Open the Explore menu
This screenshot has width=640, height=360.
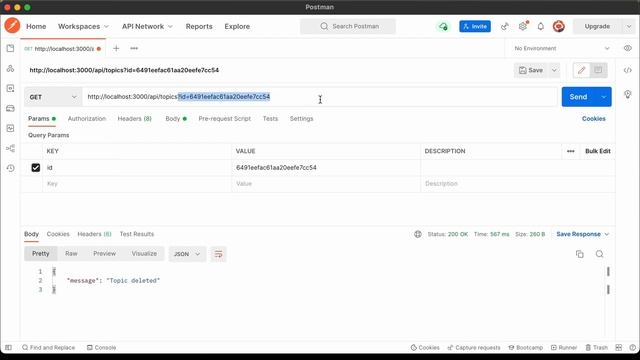click(237, 27)
